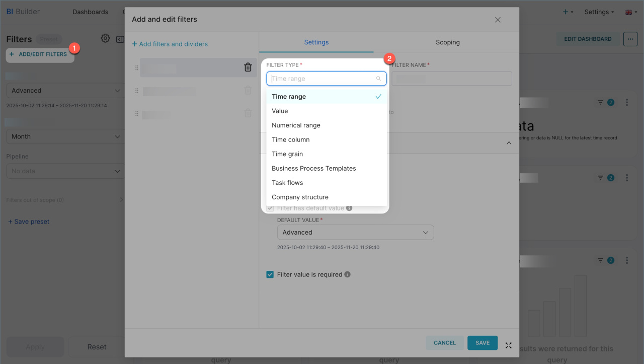This screenshot has height=364, width=644.
Task: Click the language flag icon
Action: tap(628, 12)
